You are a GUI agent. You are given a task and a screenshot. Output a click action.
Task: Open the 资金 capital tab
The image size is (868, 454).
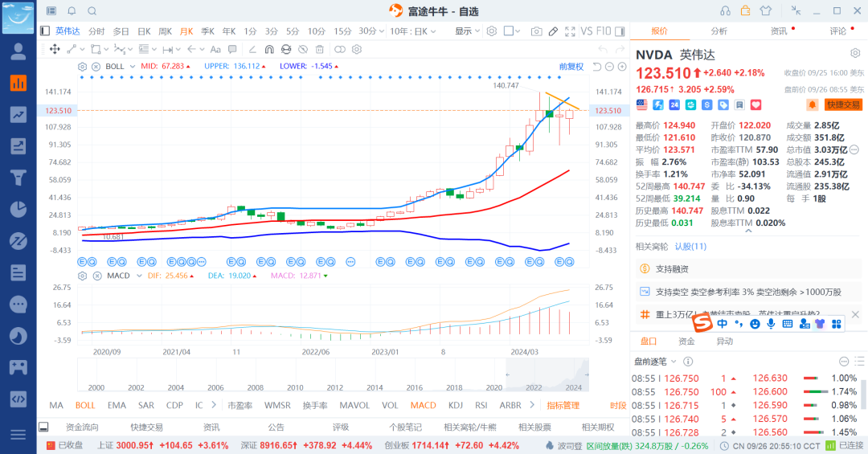pyautogui.click(x=686, y=341)
